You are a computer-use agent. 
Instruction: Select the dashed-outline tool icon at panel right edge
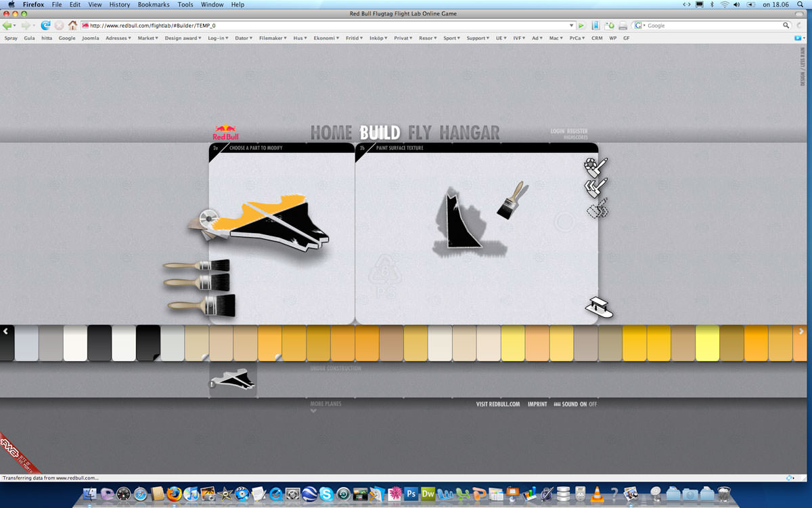597,209
